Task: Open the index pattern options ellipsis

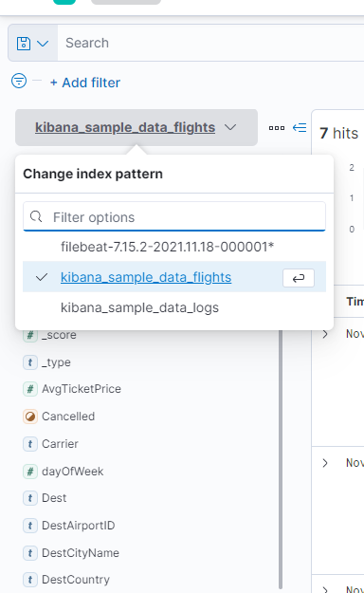Action: point(277,128)
